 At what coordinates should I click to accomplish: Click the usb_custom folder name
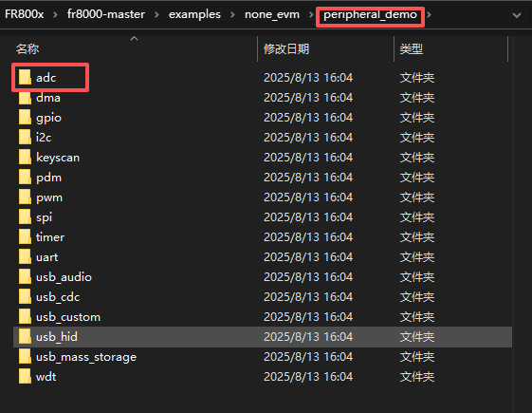click(68, 317)
